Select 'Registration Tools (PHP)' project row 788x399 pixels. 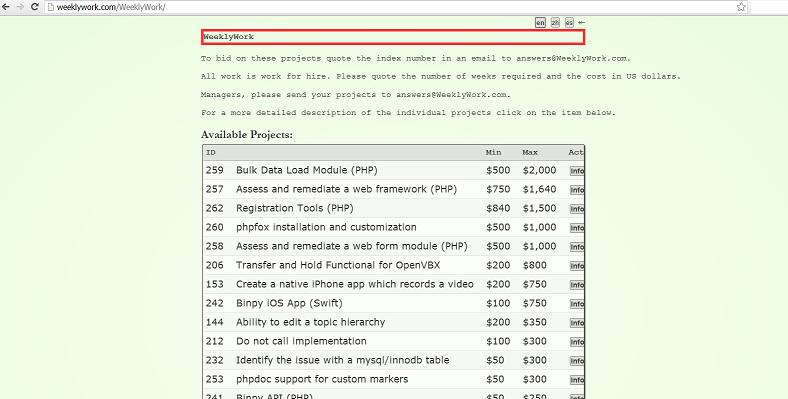(294, 209)
